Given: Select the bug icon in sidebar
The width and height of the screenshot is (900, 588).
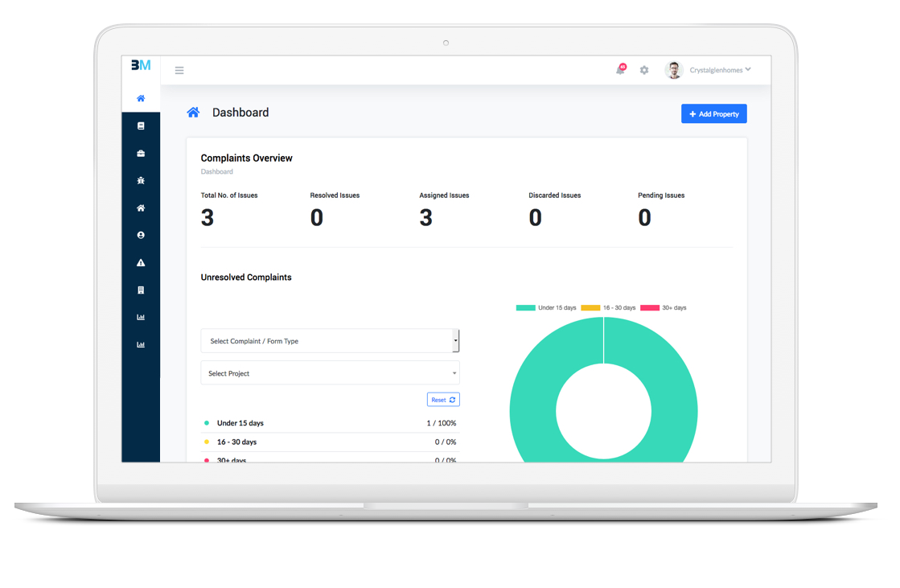Looking at the screenshot, I should 141,181.
